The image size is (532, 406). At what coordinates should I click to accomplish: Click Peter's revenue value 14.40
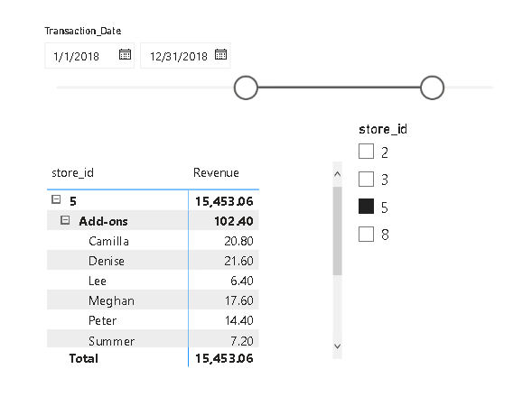pyautogui.click(x=239, y=320)
